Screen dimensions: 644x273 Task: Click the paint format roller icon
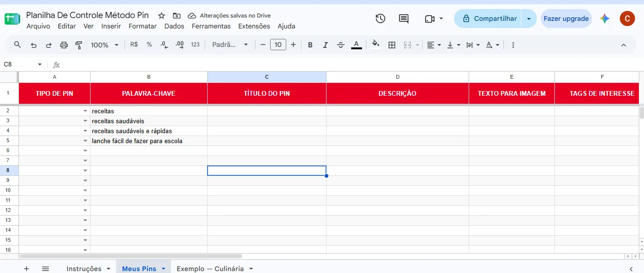coord(79,45)
